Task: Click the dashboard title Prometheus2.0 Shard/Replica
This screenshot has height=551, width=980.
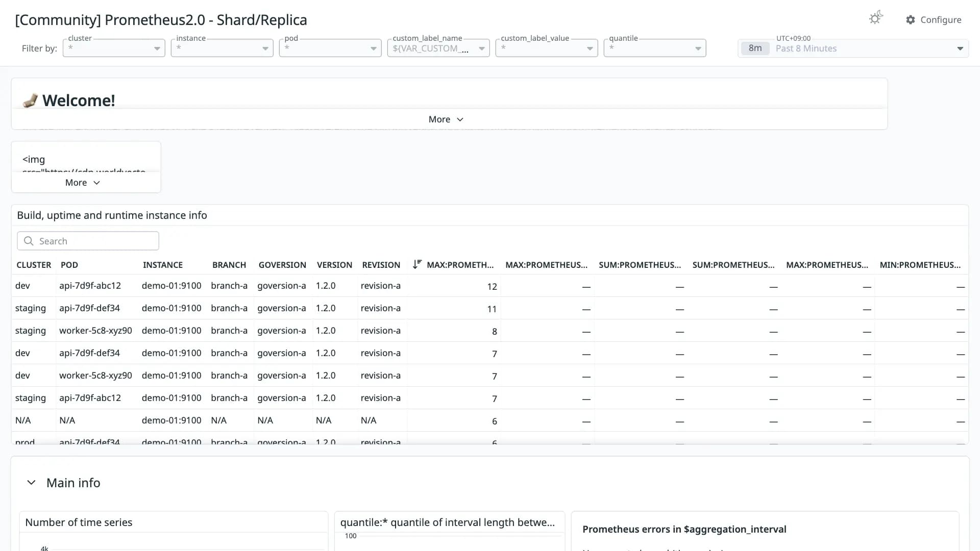Action: pos(161,20)
